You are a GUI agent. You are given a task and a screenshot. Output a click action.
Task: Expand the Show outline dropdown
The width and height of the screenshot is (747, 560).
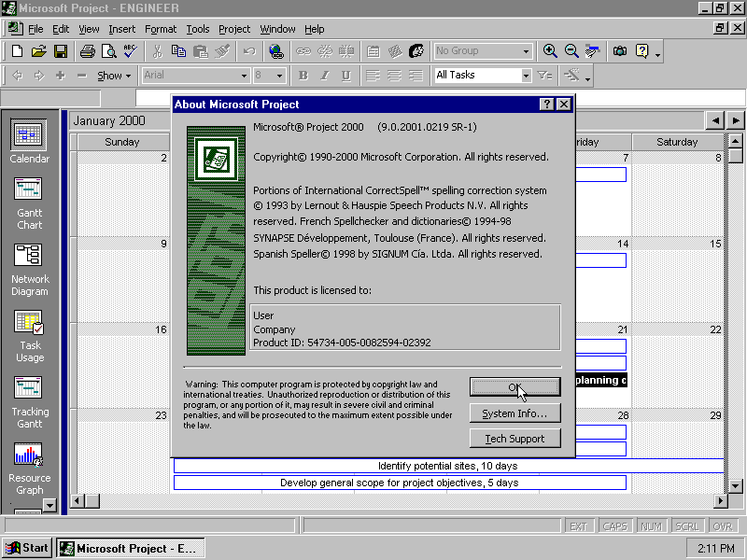tap(114, 76)
